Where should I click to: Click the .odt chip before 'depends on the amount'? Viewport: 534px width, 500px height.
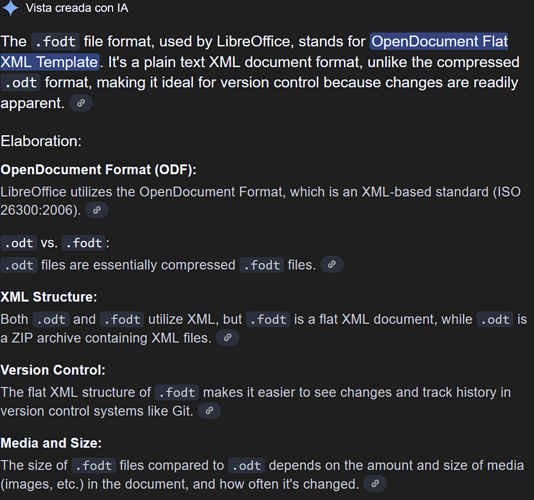click(x=247, y=466)
